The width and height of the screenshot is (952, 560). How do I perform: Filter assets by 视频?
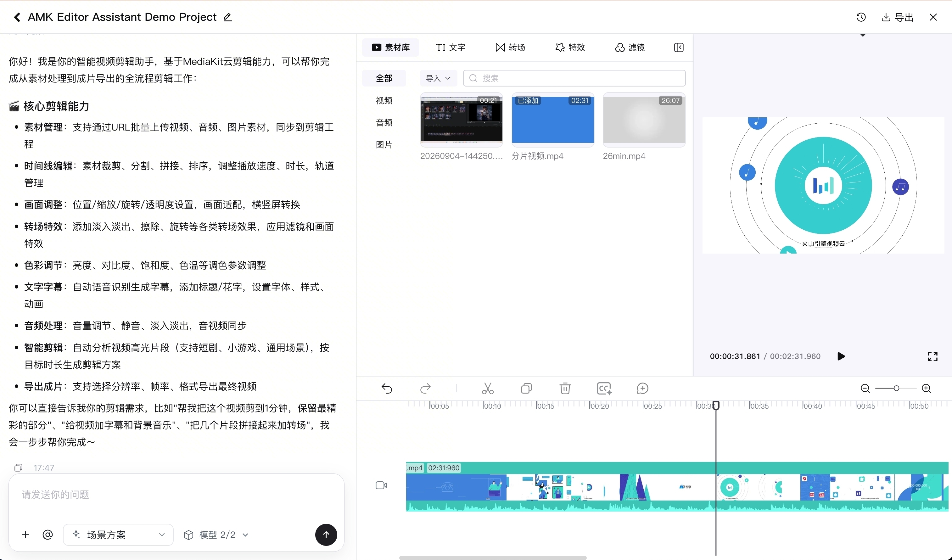point(384,100)
